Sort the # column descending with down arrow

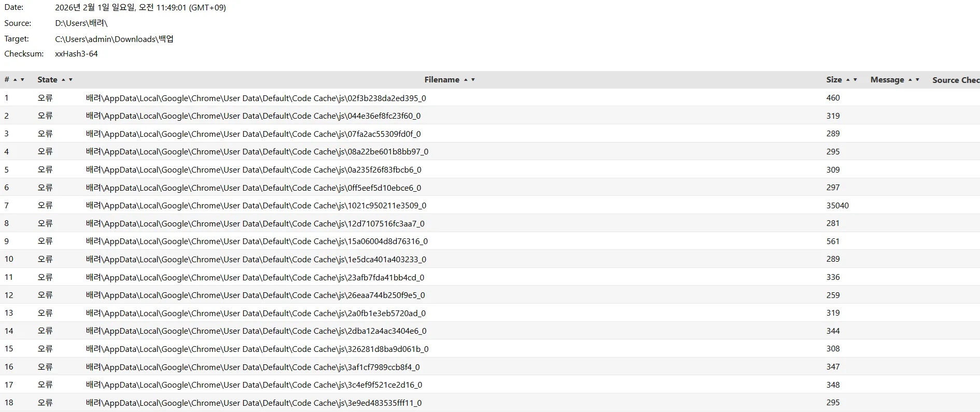22,80
